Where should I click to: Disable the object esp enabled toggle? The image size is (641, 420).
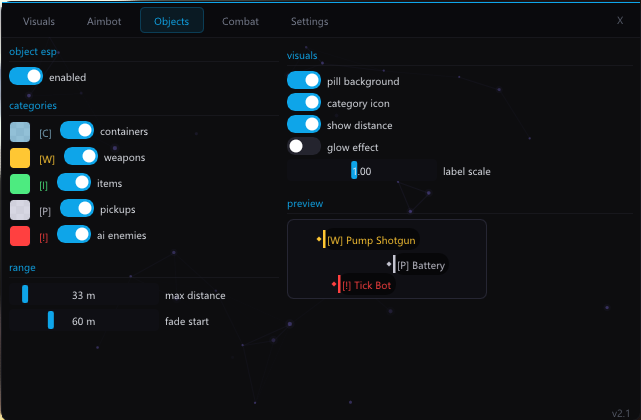coord(26,77)
